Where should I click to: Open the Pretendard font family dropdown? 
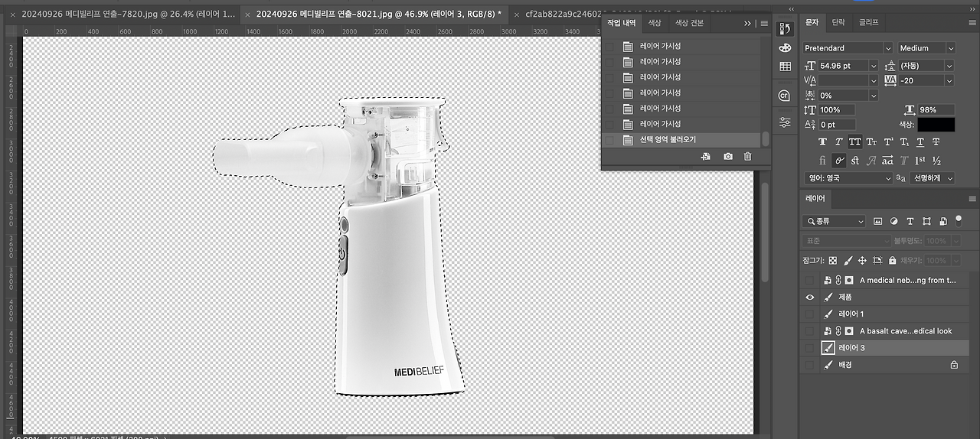[888, 47]
